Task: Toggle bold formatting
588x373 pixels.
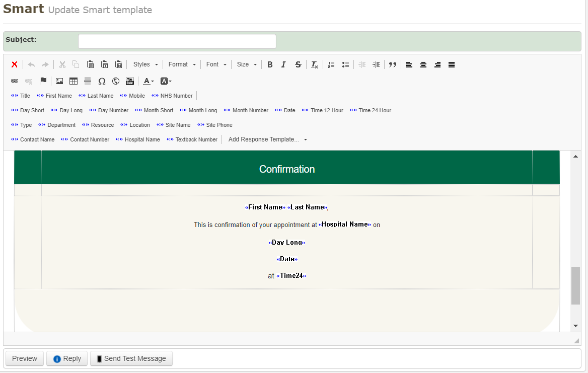Action: click(x=270, y=64)
